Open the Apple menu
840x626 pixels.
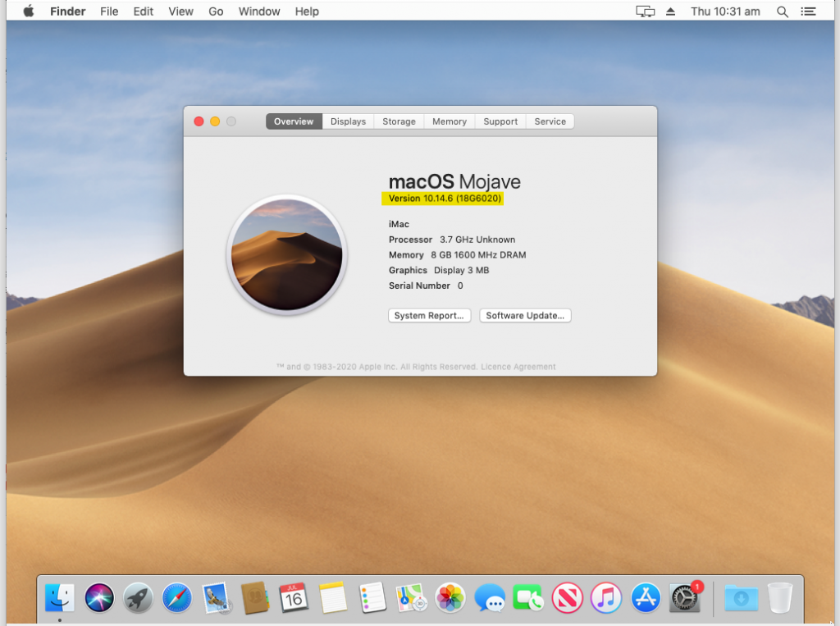(x=29, y=11)
